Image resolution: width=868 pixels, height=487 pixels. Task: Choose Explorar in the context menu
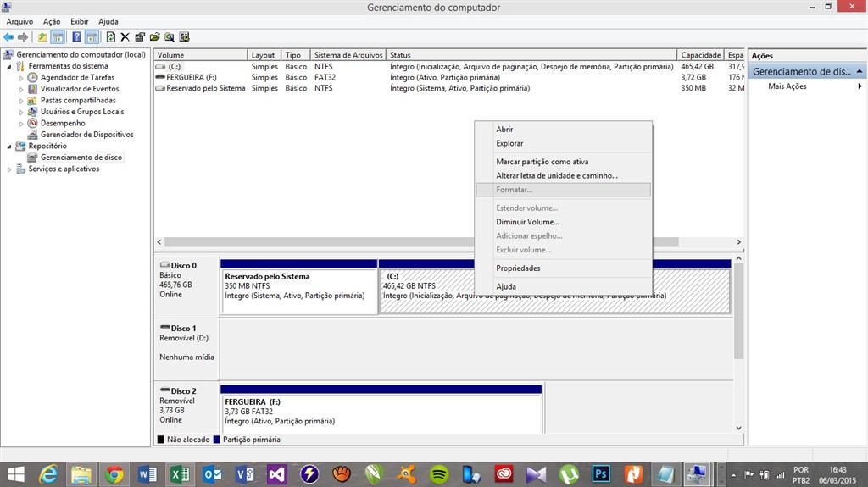[x=563, y=143]
